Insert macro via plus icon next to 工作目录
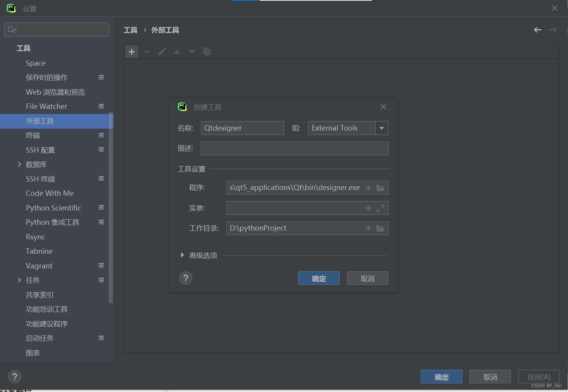This screenshot has height=392, width=568. pyautogui.click(x=368, y=228)
